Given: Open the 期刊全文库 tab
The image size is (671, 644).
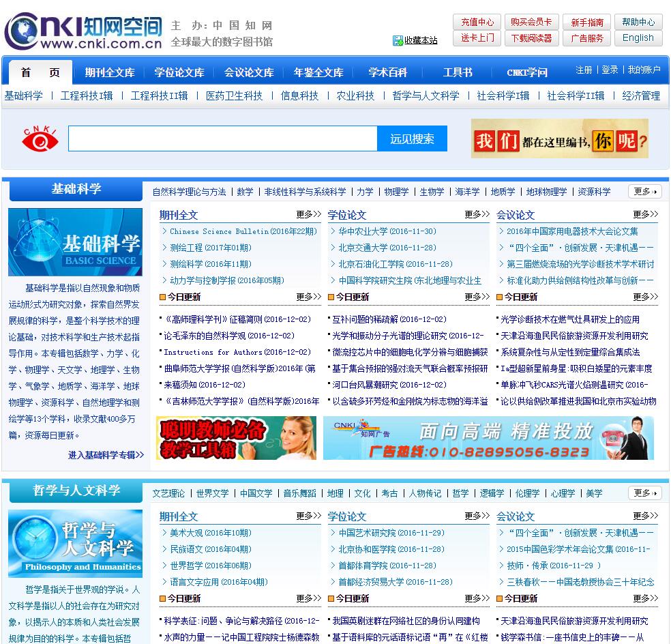Looking at the screenshot, I should coord(110,72).
